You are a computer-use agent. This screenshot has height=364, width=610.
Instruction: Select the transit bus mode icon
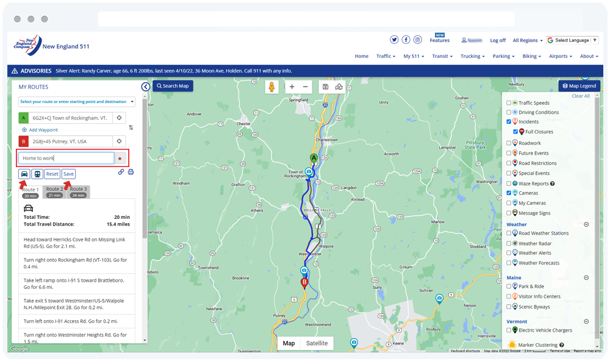(x=37, y=174)
